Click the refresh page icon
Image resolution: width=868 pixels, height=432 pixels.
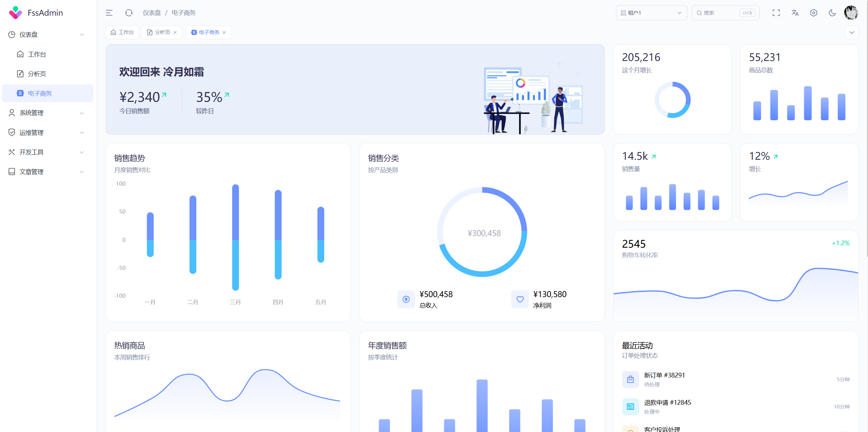tap(128, 13)
